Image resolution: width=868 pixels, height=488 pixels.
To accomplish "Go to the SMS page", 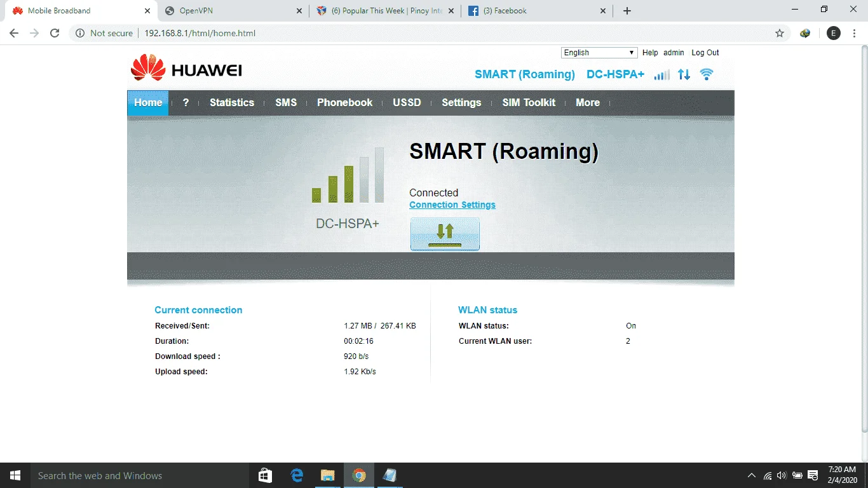I will (286, 102).
